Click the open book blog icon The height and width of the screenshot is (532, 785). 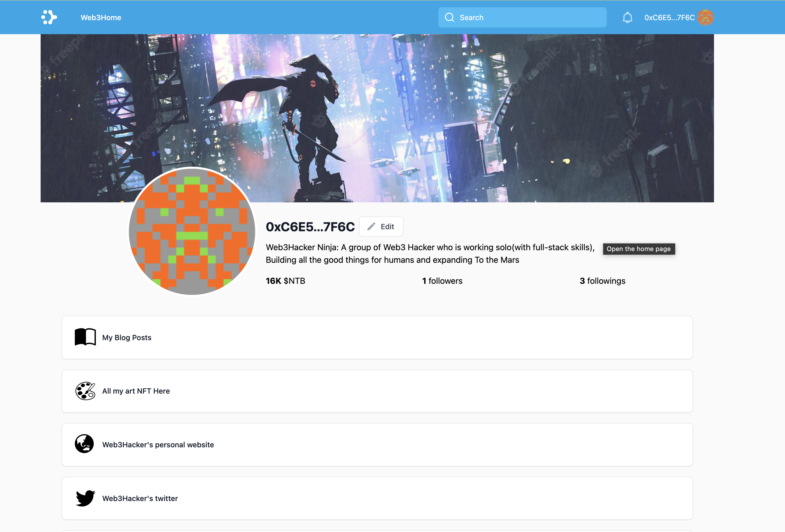point(85,337)
